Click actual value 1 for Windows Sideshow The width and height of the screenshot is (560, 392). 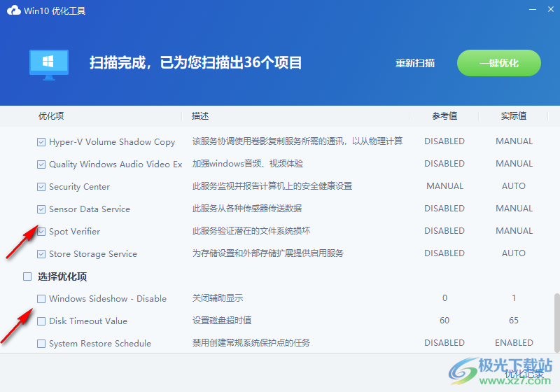[x=514, y=298]
